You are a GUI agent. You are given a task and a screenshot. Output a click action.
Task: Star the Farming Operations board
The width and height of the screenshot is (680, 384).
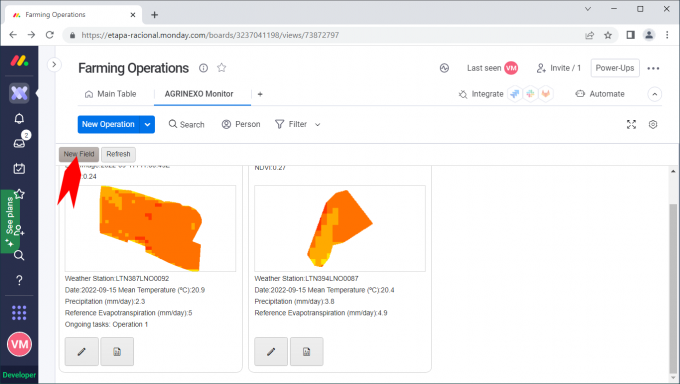click(222, 68)
